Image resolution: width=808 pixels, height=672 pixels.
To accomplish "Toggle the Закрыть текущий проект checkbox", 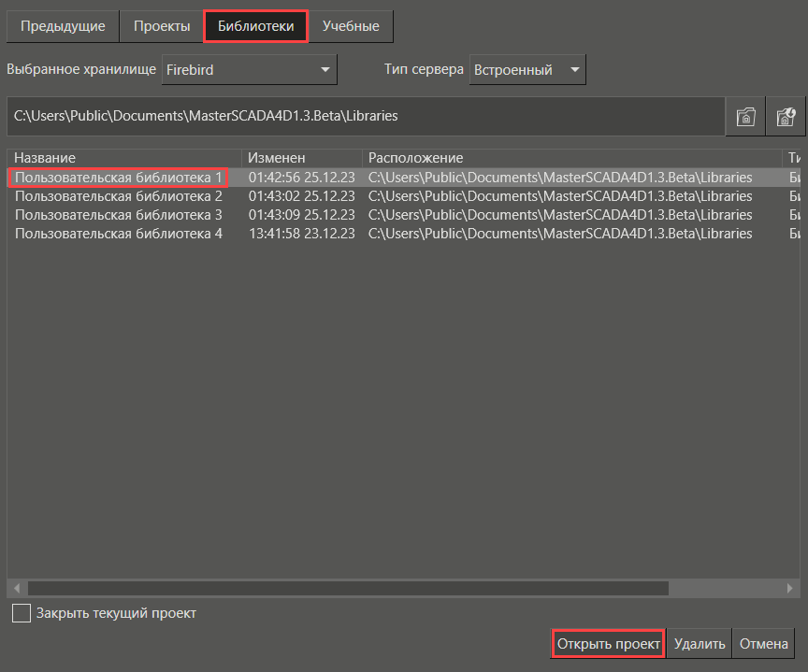I will click(x=21, y=613).
